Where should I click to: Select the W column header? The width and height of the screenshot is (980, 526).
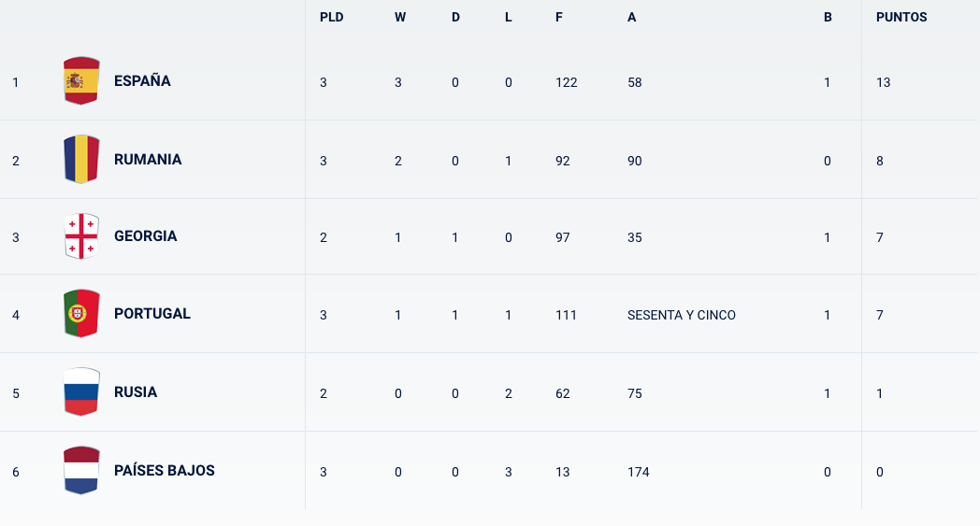(400, 18)
